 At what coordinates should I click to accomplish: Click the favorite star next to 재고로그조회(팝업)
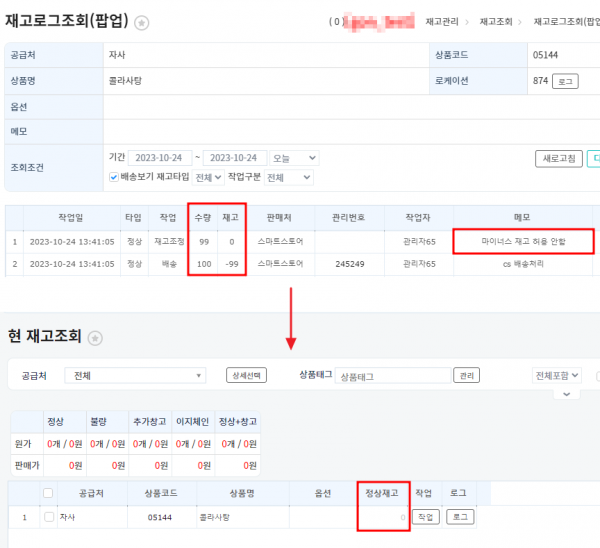(x=143, y=22)
